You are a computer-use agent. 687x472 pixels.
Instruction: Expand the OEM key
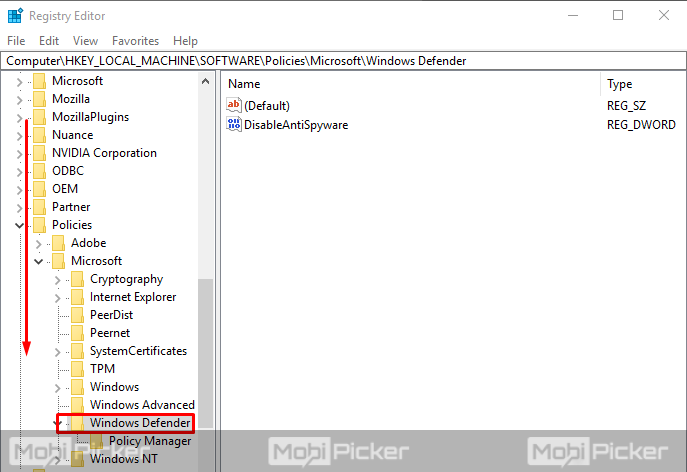[19, 190]
